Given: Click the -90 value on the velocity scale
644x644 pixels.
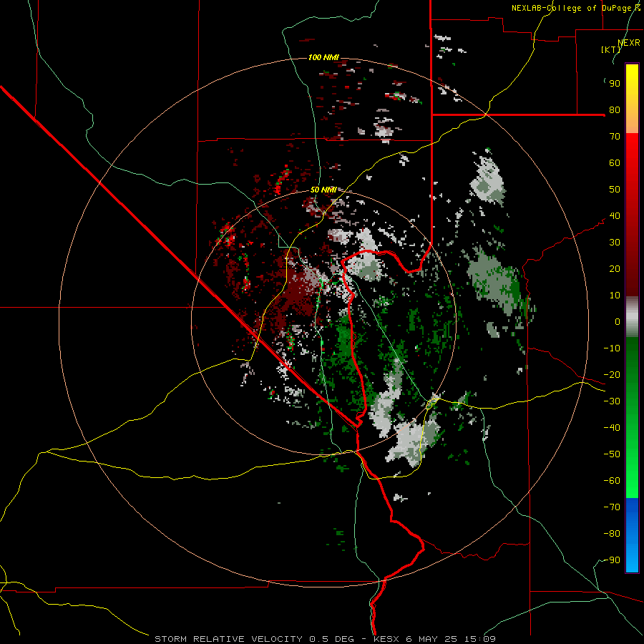Looking at the screenshot, I should click(x=612, y=560).
